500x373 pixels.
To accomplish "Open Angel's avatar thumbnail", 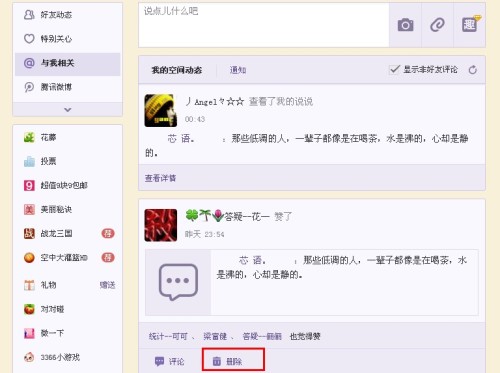I will click(x=161, y=111).
